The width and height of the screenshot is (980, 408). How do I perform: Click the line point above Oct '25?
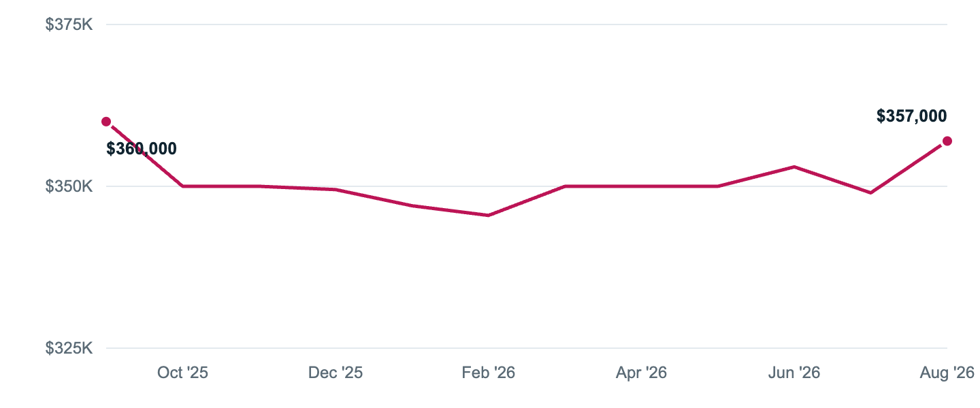click(182, 186)
